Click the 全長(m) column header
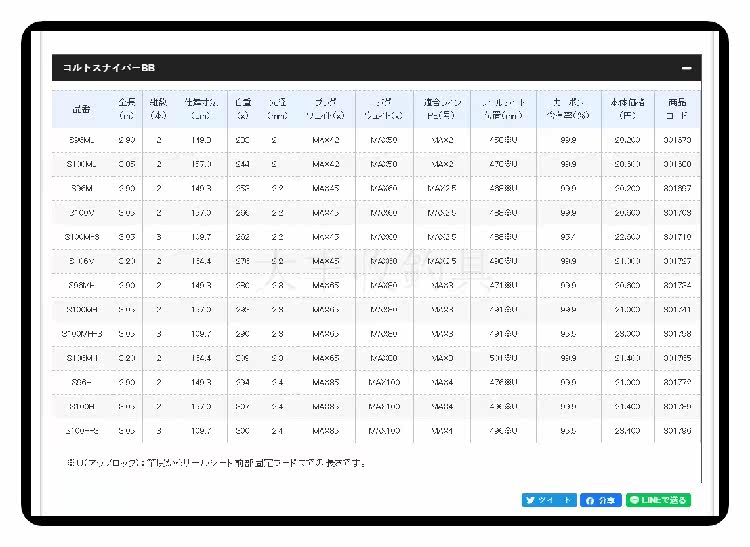The width and height of the screenshot is (750, 547). coord(127,109)
